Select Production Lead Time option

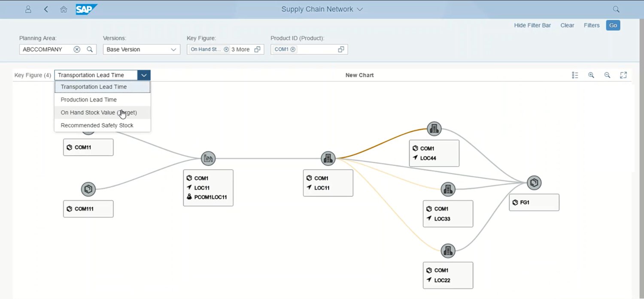click(x=102, y=100)
